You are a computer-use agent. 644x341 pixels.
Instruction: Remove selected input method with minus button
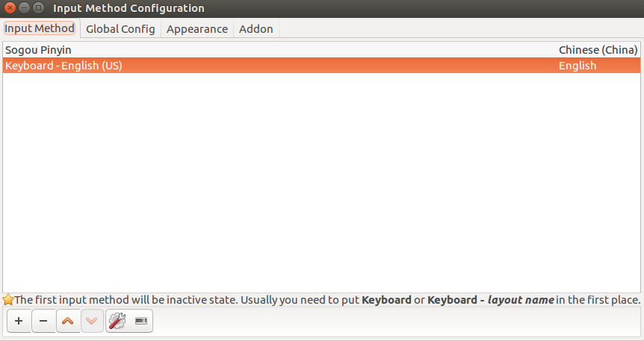pos(43,321)
